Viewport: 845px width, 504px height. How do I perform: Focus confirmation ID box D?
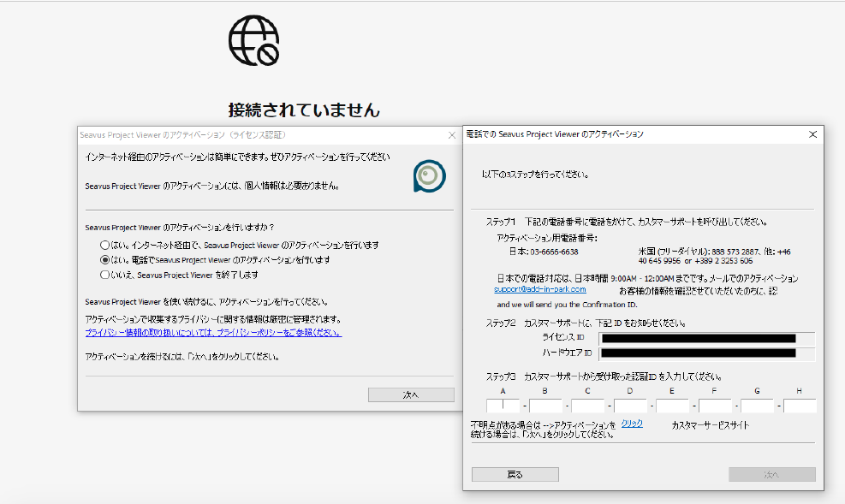pyautogui.click(x=630, y=406)
